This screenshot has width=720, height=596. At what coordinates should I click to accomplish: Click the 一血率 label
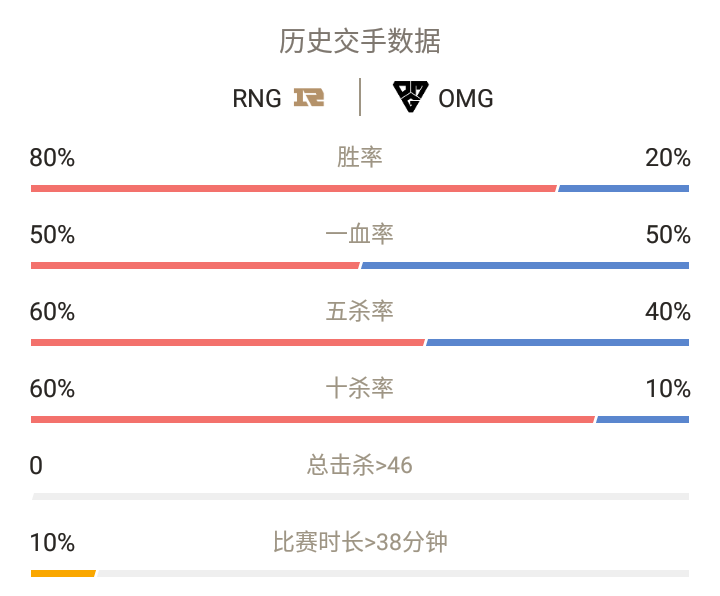pos(360,234)
